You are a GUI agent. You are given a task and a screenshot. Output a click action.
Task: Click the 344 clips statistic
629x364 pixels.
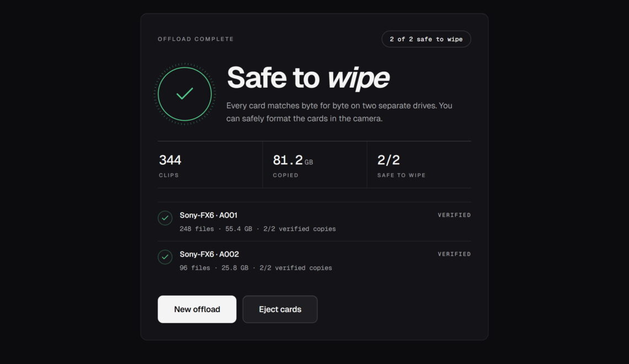click(210, 165)
